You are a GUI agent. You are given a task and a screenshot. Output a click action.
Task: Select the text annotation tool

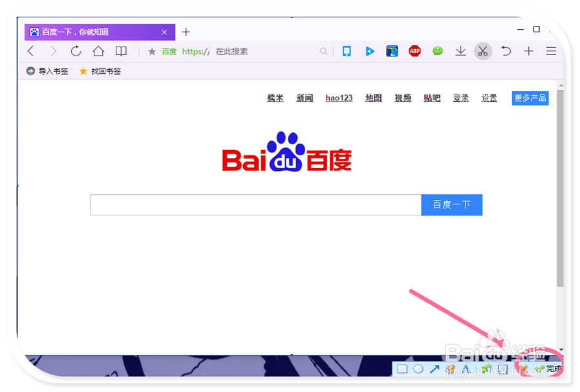tap(467, 369)
